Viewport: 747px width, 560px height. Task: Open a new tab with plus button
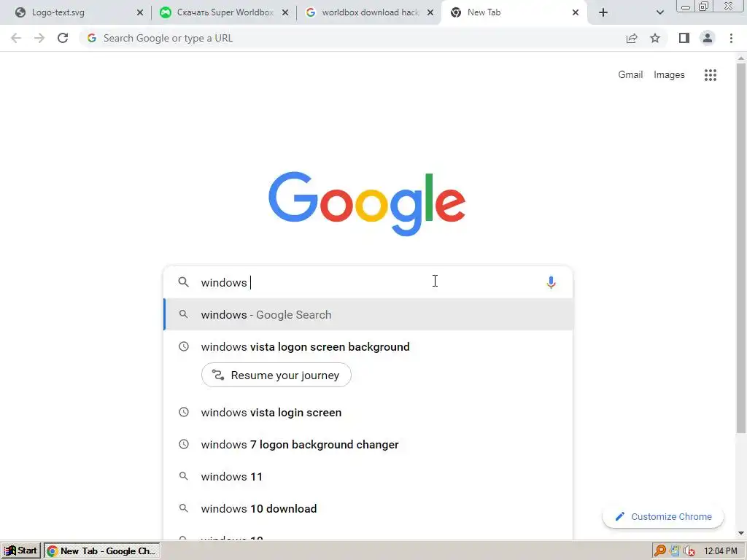point(603,13)
